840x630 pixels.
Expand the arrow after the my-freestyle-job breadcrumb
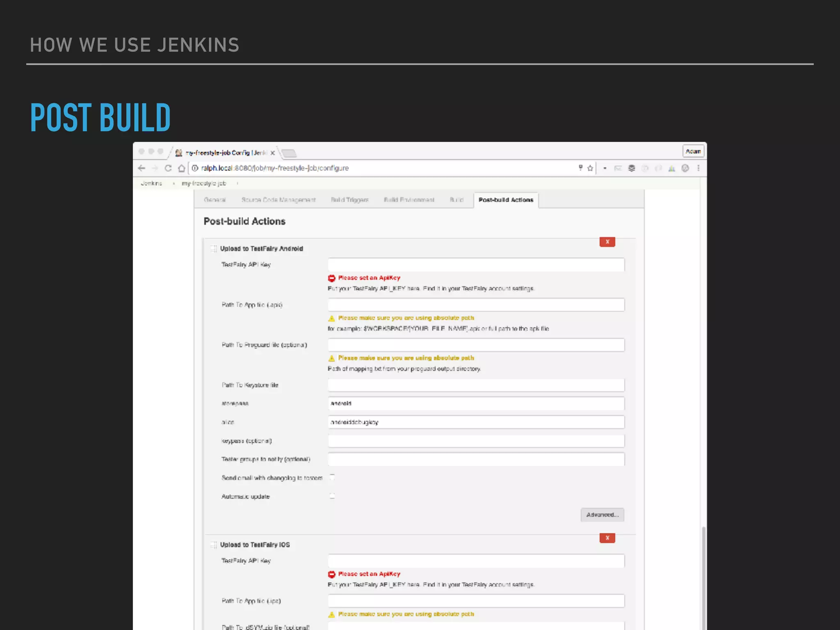click(x=237, y=183)
